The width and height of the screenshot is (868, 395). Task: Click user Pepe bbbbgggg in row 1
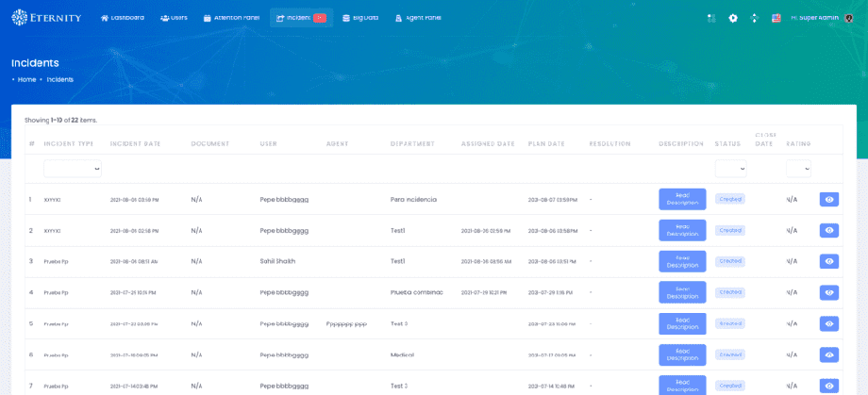[284, 199]
